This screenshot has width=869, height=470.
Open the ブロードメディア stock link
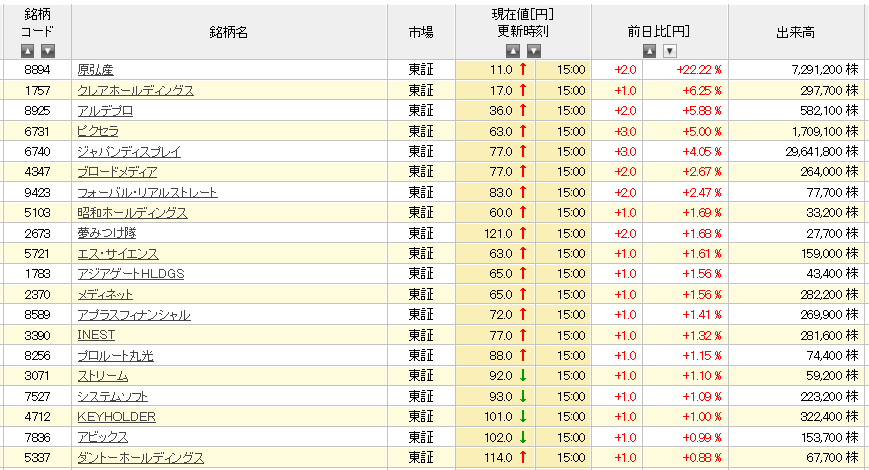pos(117,172)
